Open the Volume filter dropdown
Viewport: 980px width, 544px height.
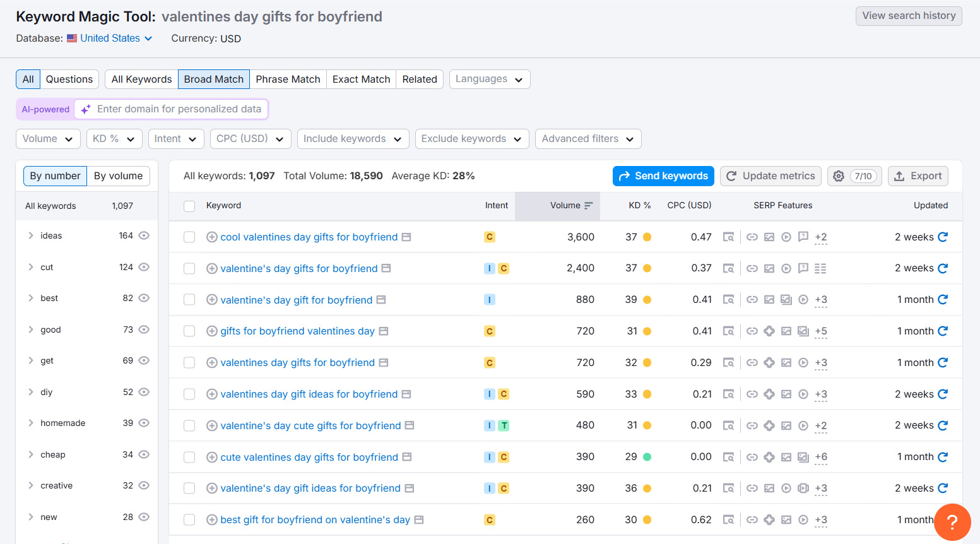pos(48,138)
